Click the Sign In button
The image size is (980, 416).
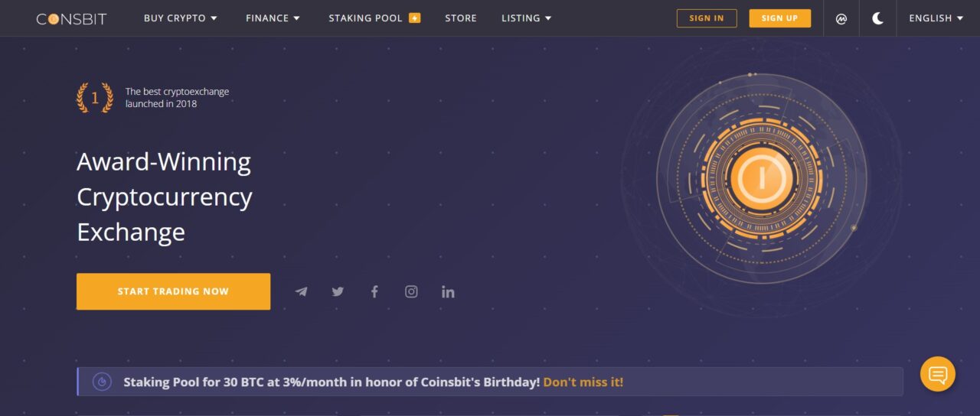[707, 18]
